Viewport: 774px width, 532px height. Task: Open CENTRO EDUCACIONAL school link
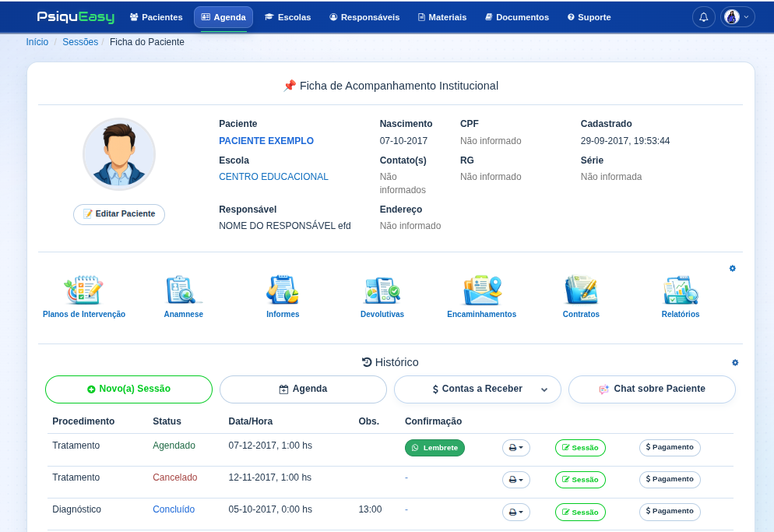coord(273,177)
